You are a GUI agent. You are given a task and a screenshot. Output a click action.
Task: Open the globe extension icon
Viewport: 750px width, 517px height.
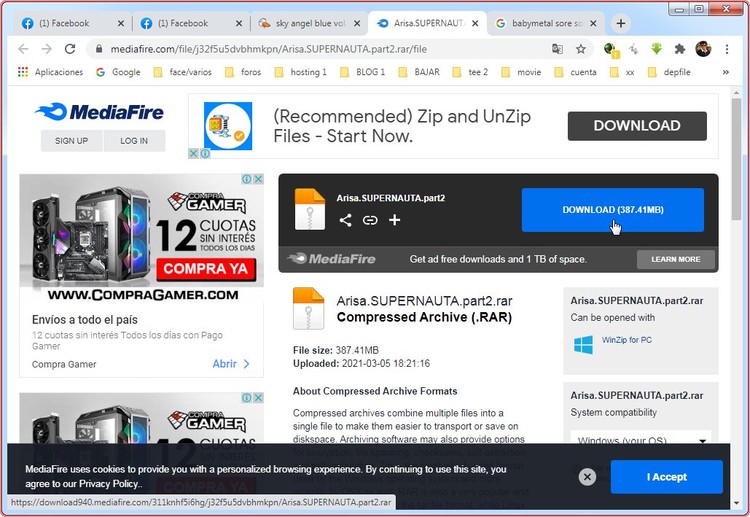(610, 49)
